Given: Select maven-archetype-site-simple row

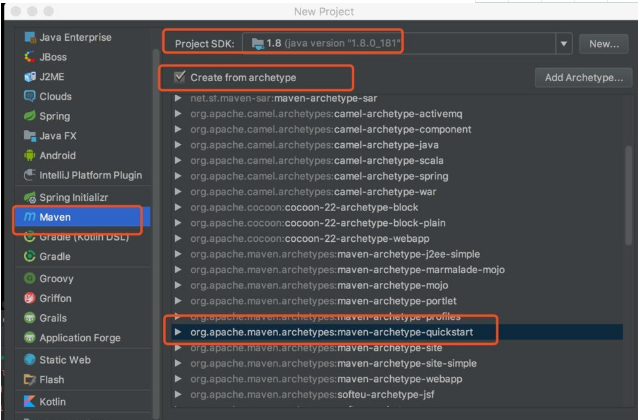Looking at the screenshot, I should (x=397, y=363).
